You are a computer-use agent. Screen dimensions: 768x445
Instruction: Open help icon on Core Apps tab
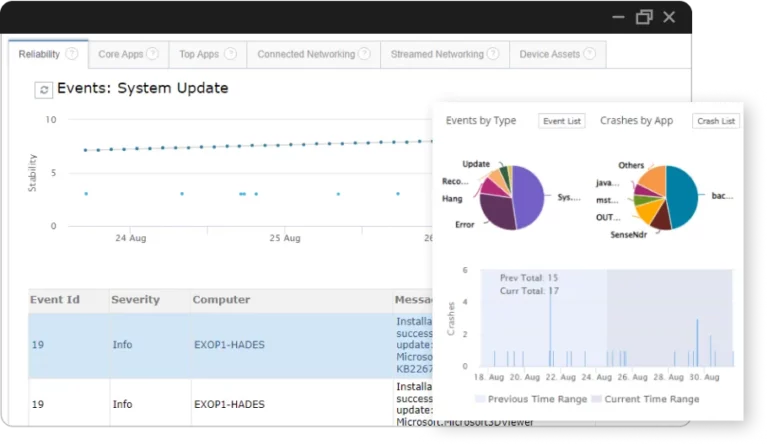tap(153, 53)
